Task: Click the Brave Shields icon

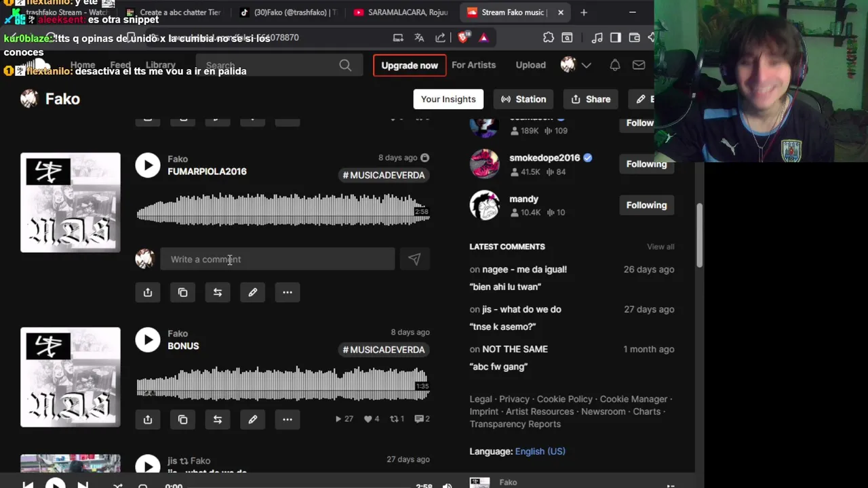Action: coord(463,38)
